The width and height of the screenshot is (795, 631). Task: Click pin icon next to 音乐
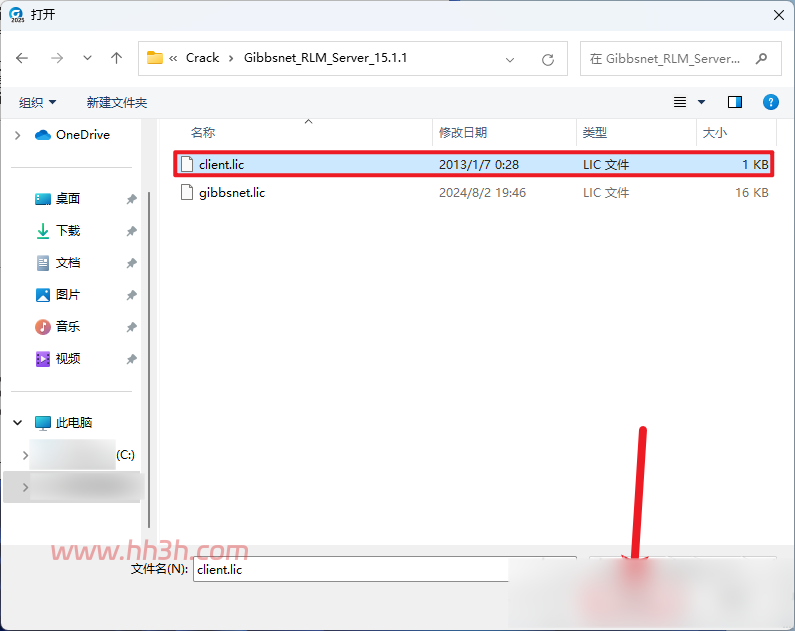[x=131, y=327]
